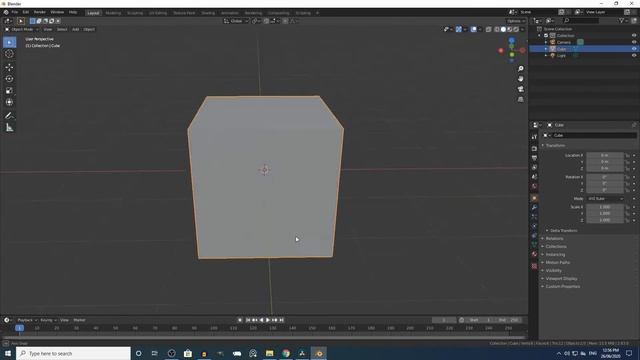Expand the Cube item in outliner
Screen dimensions: 640x360
[x=546, y=49]
